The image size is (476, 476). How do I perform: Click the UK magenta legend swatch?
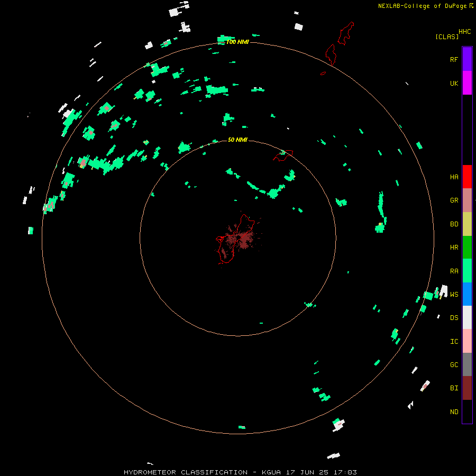[467, 83]
